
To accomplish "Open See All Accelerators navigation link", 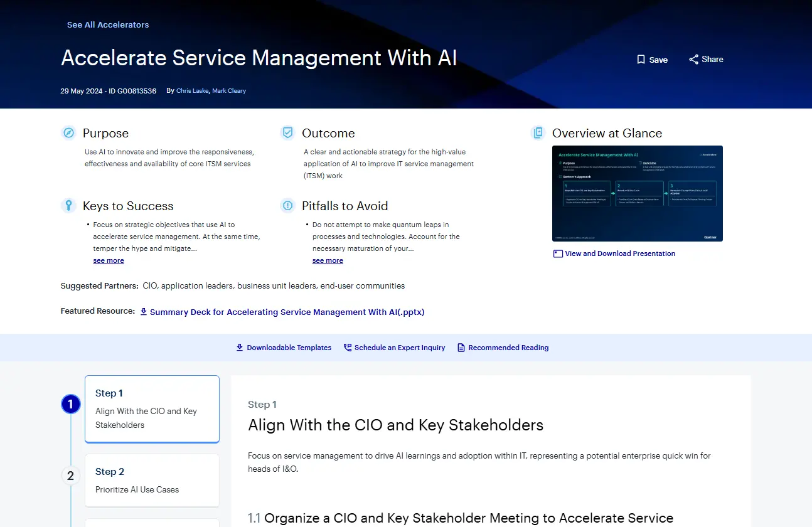I will (107, 24).
